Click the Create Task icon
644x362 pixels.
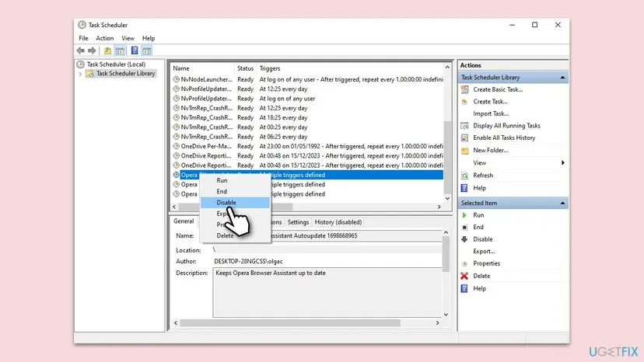464,102
